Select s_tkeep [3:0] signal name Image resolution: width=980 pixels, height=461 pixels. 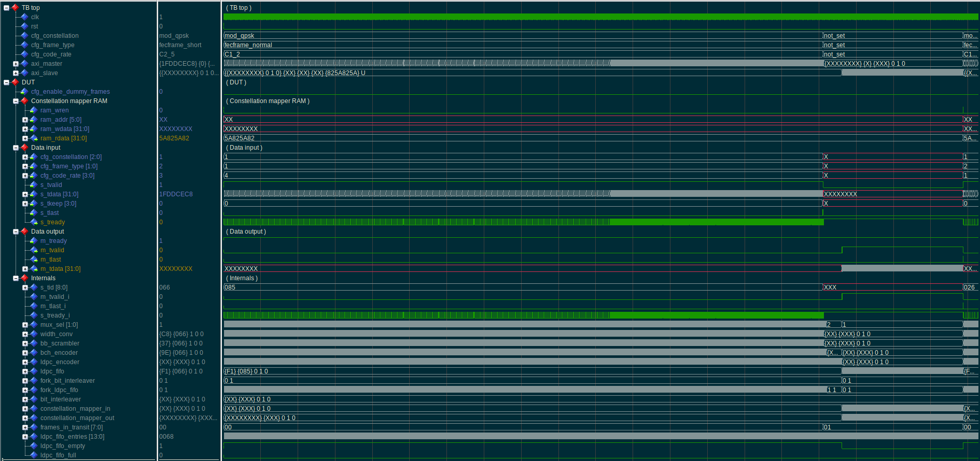point(58,204)
